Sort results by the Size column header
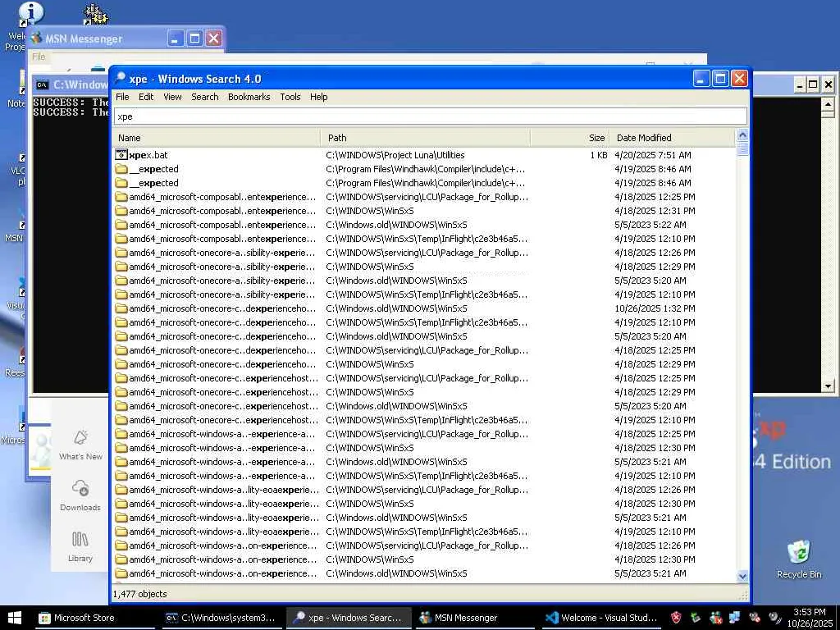840x630 pixels. 569,138
